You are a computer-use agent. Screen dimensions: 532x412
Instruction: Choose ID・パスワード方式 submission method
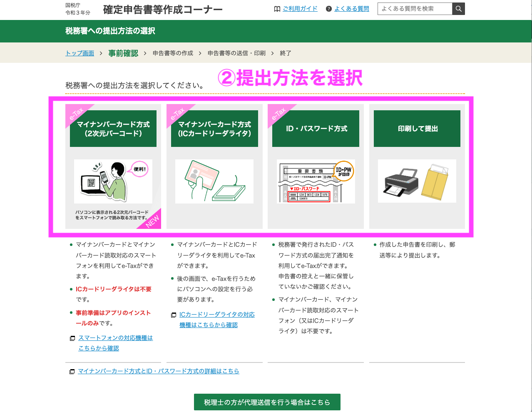[x=316, y=129]
